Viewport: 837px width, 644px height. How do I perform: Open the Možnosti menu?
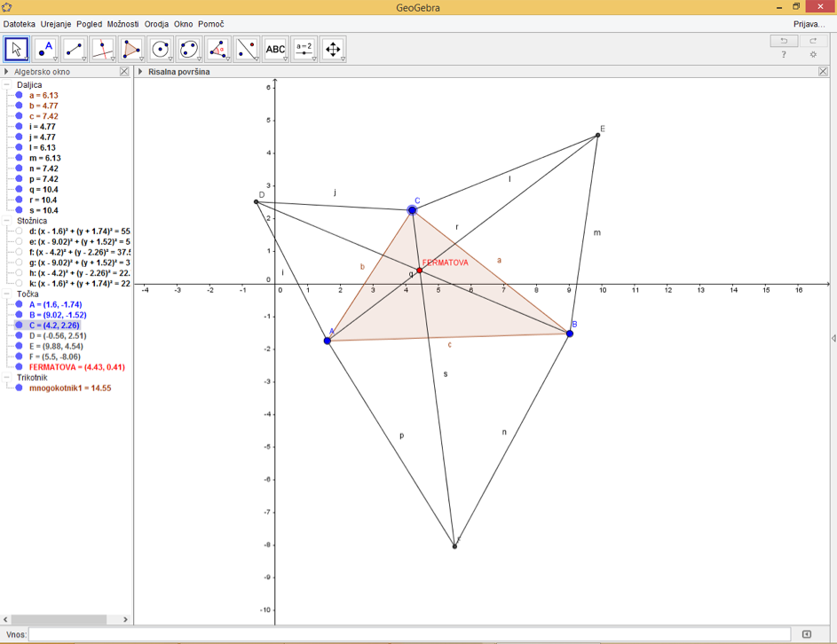tap(122, 24)
